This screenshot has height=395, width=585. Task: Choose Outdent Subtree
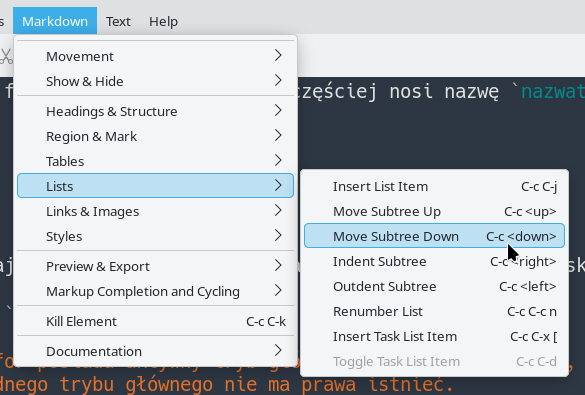tap(434, 286)
